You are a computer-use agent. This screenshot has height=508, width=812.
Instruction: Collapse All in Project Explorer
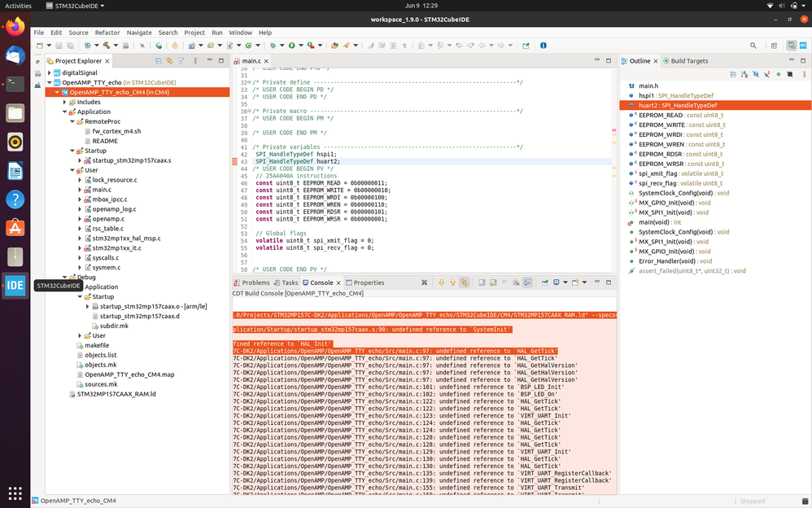pos(159,60)
